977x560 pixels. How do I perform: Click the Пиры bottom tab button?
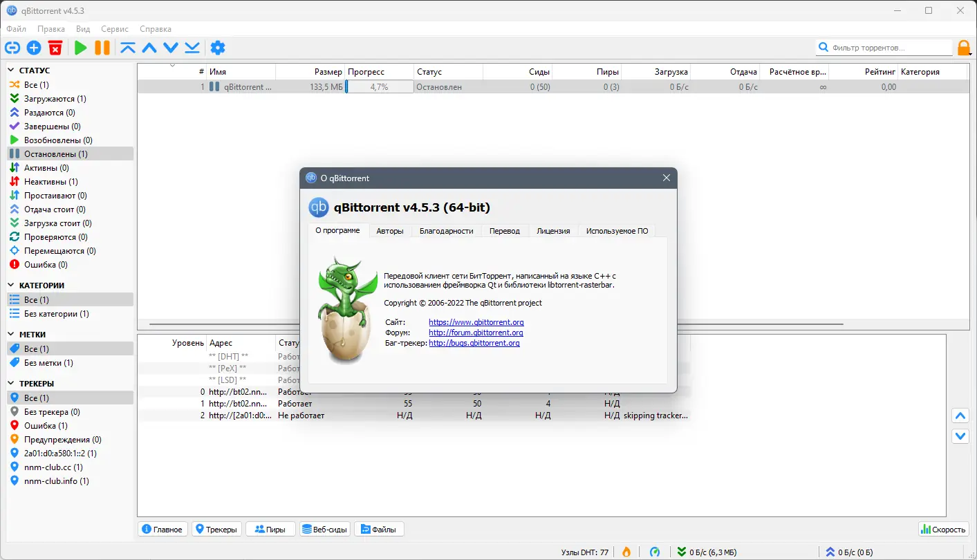point(270,530)
